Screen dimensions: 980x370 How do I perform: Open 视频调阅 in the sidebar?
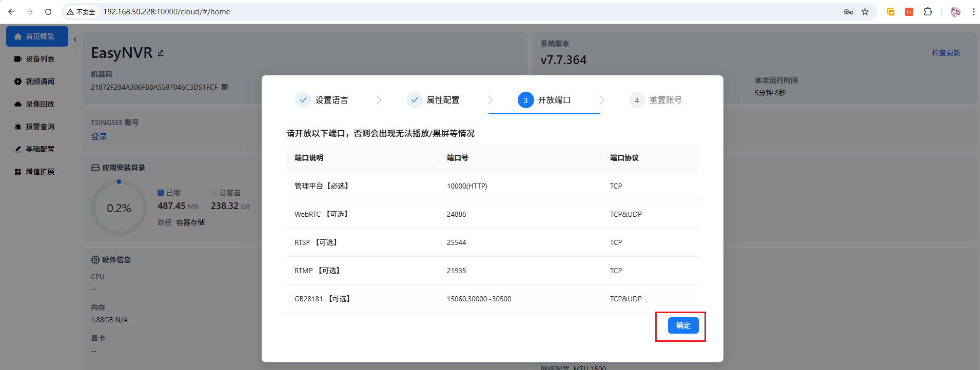click(x=40, y=81)
